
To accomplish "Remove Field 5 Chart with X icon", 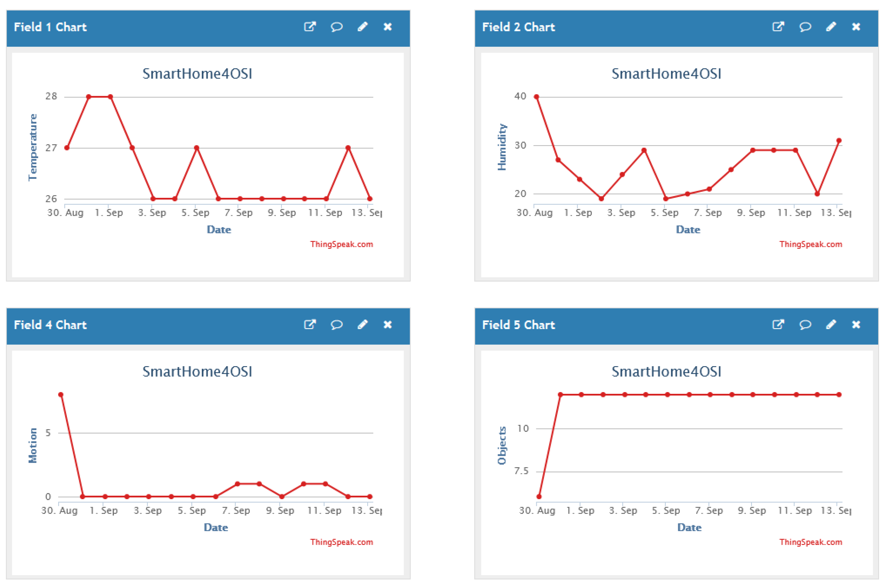I will 856,324.
